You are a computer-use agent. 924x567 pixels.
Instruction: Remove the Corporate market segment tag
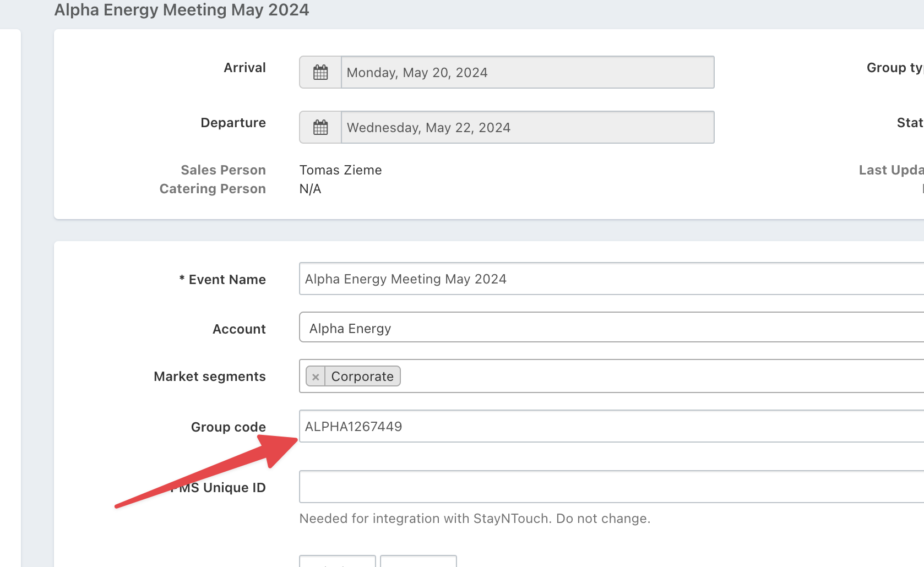[316, 377]
